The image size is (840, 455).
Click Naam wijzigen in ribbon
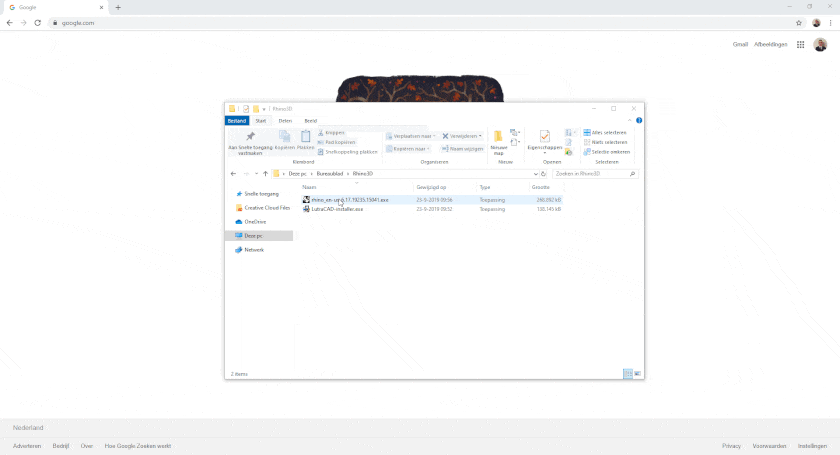[462, 148]
